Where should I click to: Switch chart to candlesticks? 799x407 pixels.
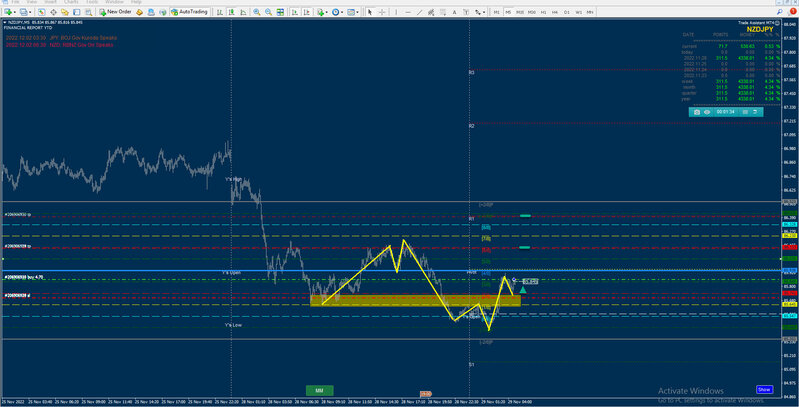[x=231, y=12]
